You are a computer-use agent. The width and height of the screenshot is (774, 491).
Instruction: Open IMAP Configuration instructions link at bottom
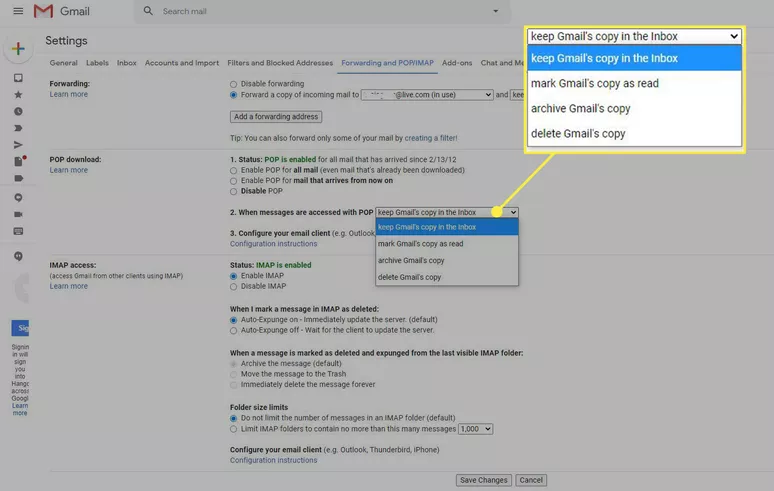click(x=273, y=460)
